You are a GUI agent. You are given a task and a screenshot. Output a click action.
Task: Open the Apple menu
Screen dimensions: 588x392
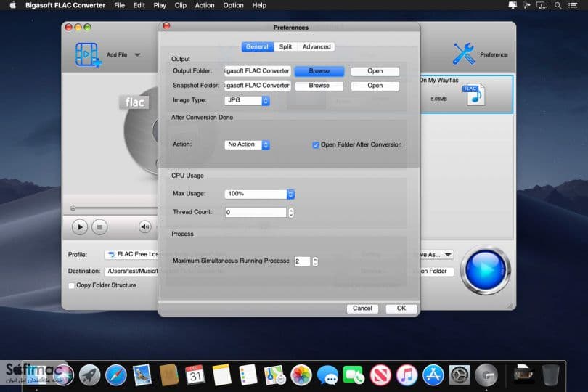pyautogui.click(x=13, y=5)
